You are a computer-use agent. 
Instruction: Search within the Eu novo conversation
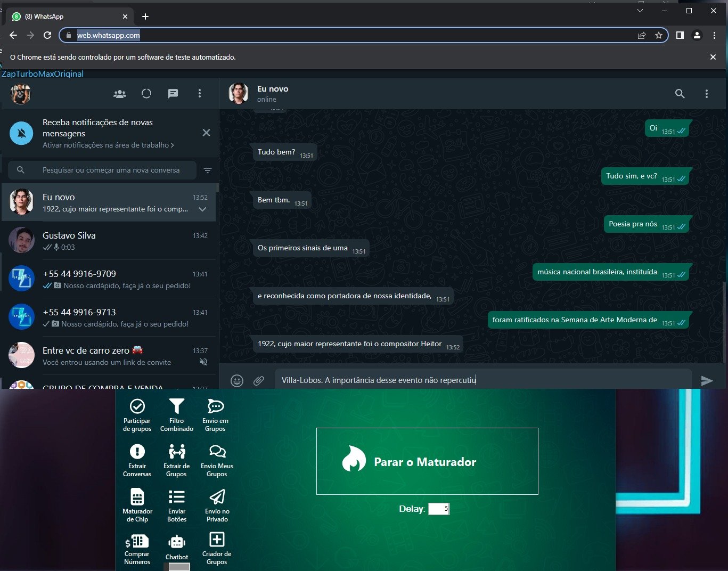pos(680,94)
